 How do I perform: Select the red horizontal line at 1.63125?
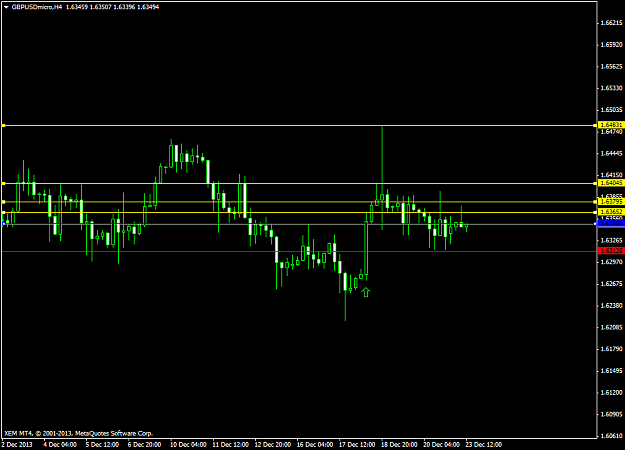point(299,252)
